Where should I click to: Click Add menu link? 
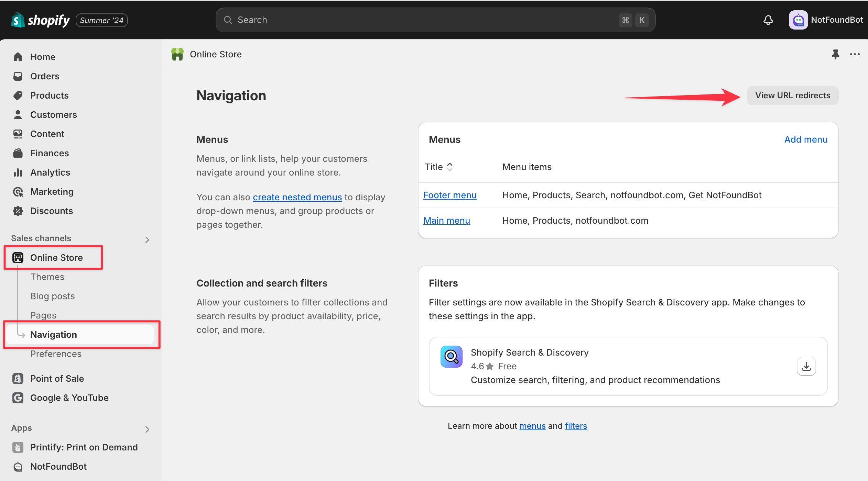(x=806, y=139)
